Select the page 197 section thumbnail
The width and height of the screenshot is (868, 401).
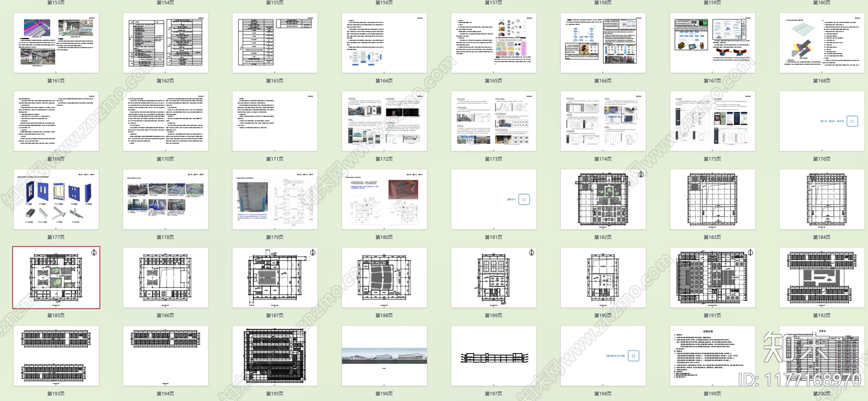click(x=494, y=356)
